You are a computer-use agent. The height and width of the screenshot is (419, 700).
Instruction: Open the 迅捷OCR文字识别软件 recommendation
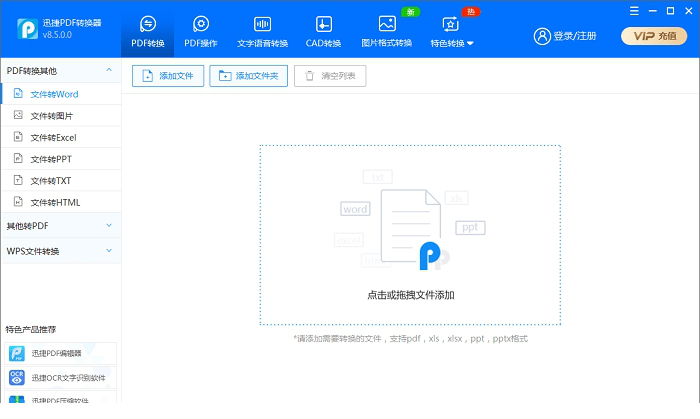tap(61, 378)
